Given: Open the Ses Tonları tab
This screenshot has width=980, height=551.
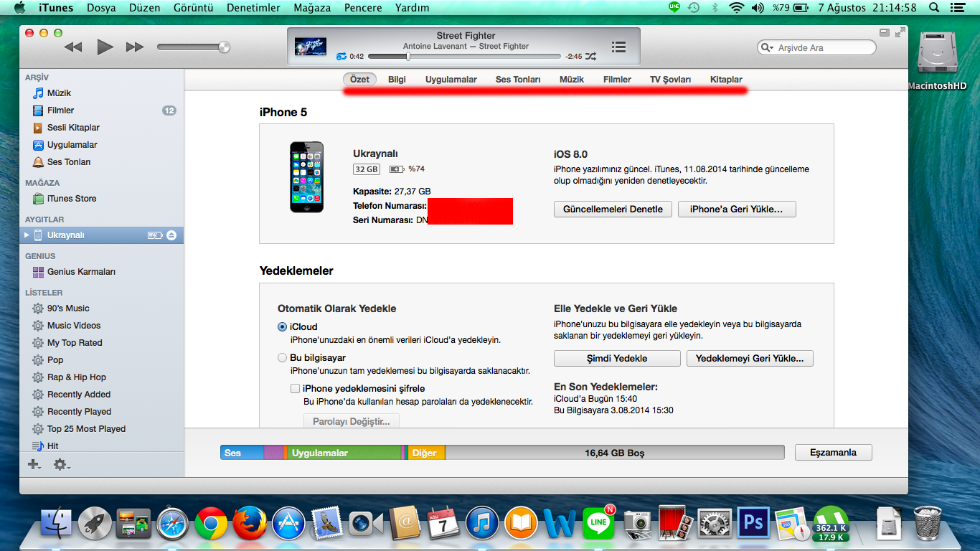Looking at the screenshot, I should click(518, 80).
